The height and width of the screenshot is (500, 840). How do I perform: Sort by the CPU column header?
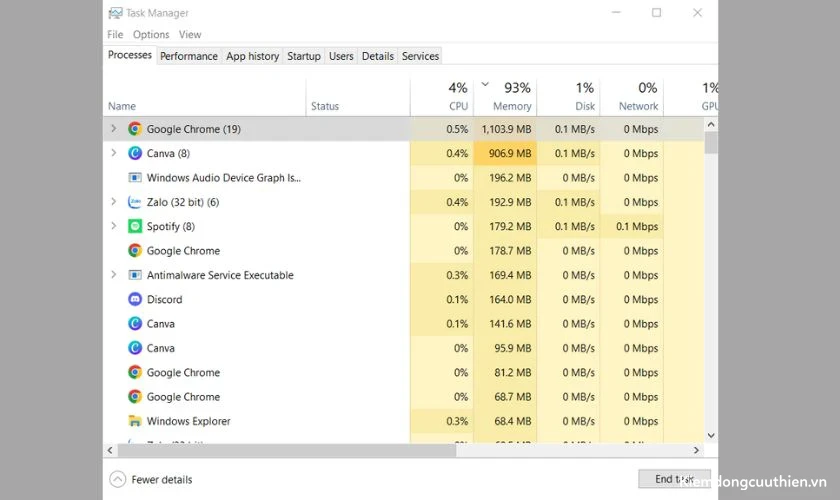(442, 97)
